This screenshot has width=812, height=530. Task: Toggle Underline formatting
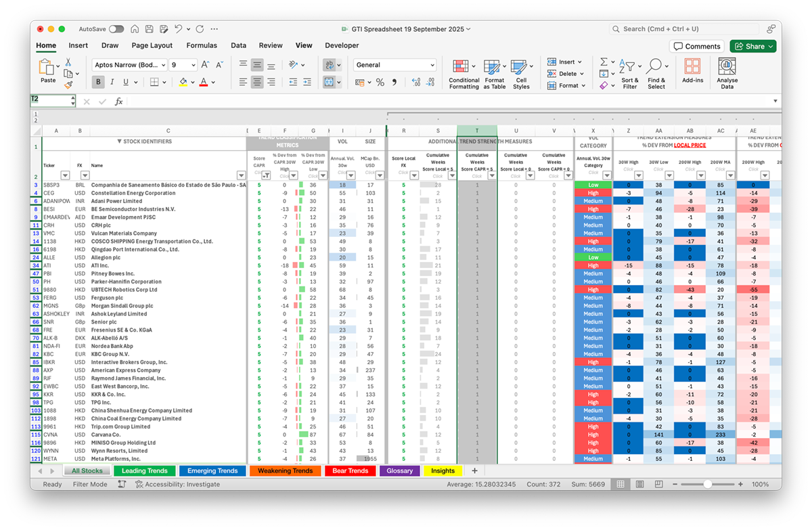[127, 82]
